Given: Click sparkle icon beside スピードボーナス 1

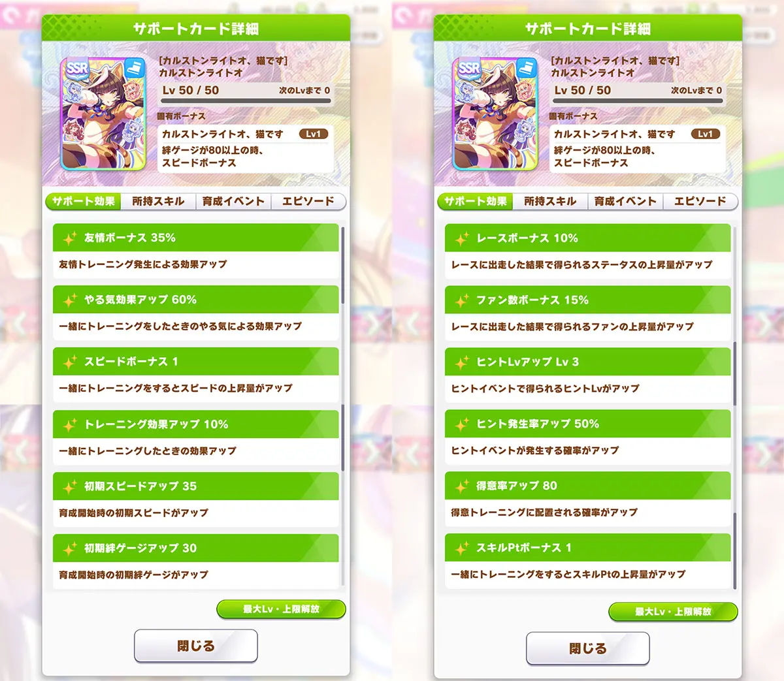Looking at the screenshot, I should tap(70, 362).
